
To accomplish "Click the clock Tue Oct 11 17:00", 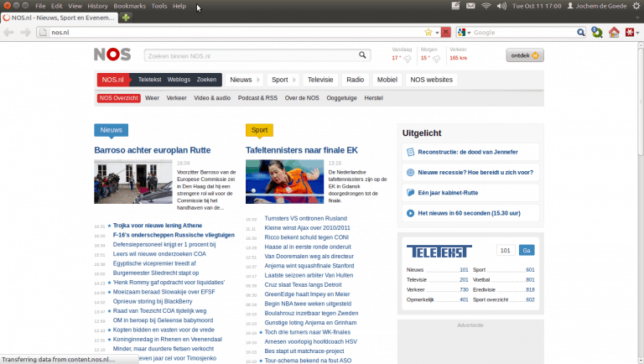I will click(537, 6).
